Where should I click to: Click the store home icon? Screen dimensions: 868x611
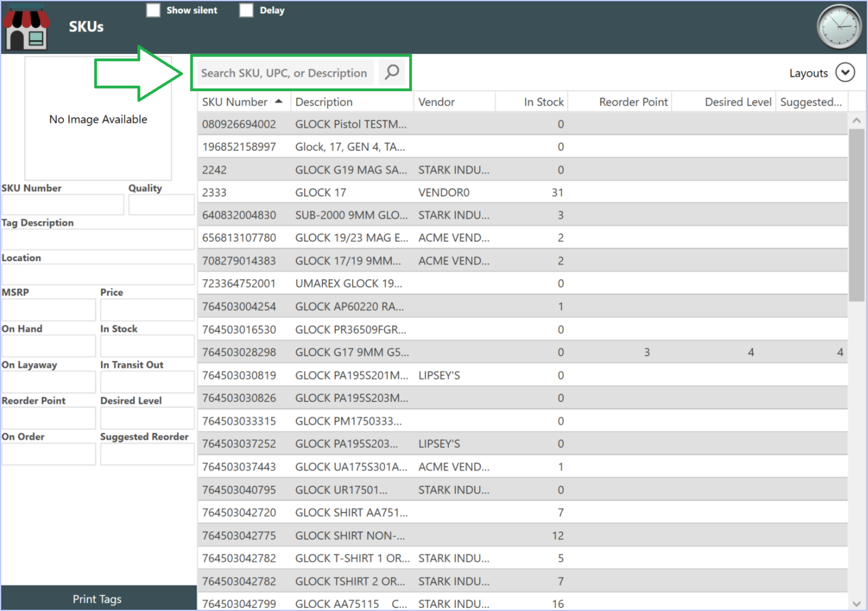point(26,27)
